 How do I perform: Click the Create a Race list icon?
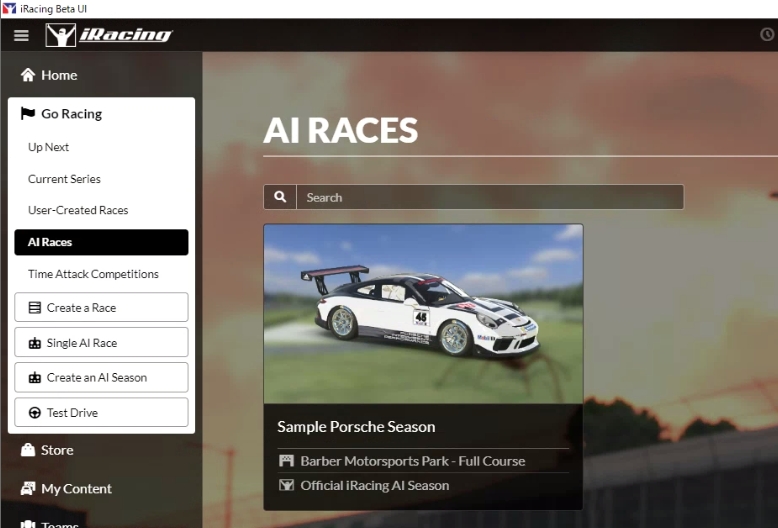coord(35,308)
